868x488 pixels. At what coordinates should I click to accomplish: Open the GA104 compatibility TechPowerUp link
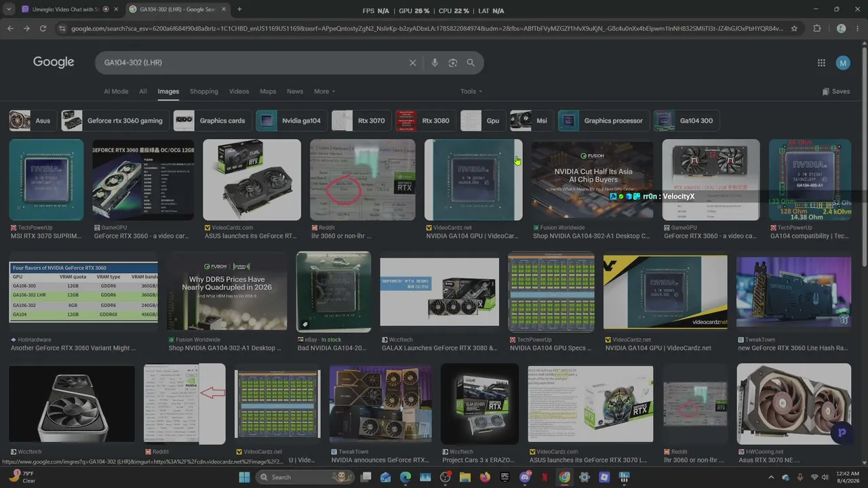tap(810, 237)
